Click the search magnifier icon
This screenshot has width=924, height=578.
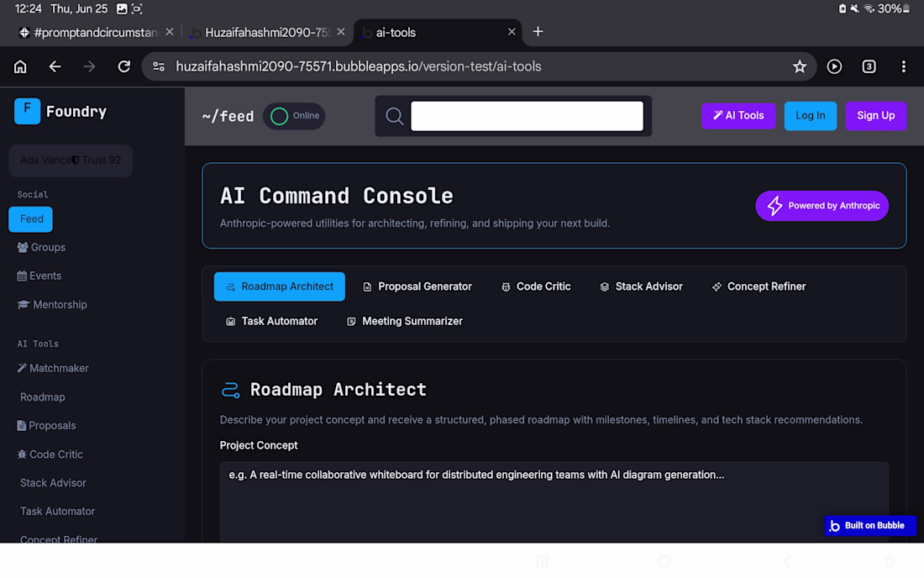click(x=394, y=116)
